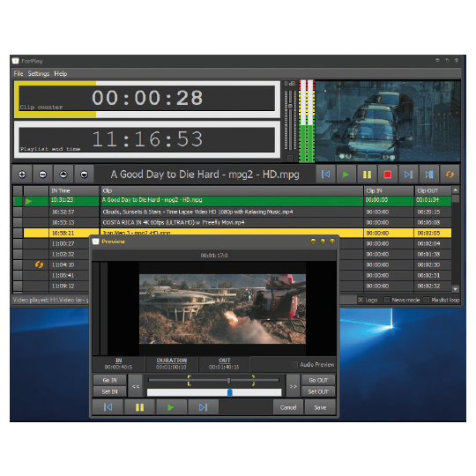The height and width of the screenshot is (476, 476).
Task: Click the row selector box on the 11:00:27 row
Action: pos(18,243)
